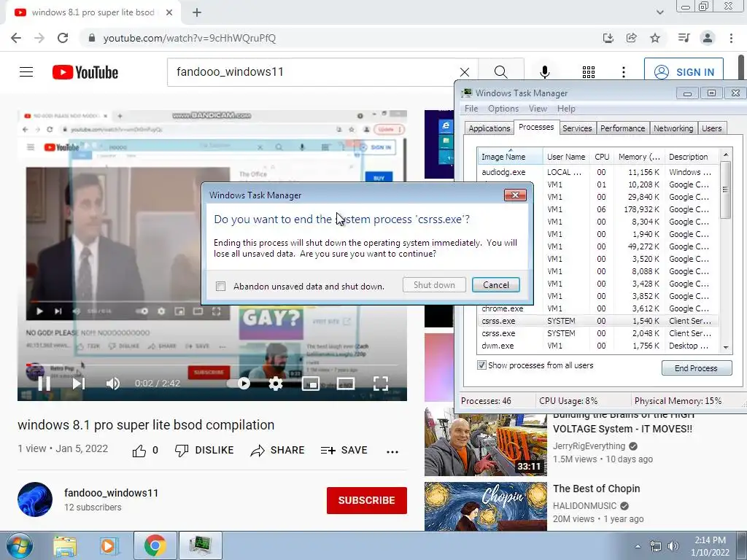747x560 pixels.
Task: Switch to the Applications tab
Action: click(489, 128)
